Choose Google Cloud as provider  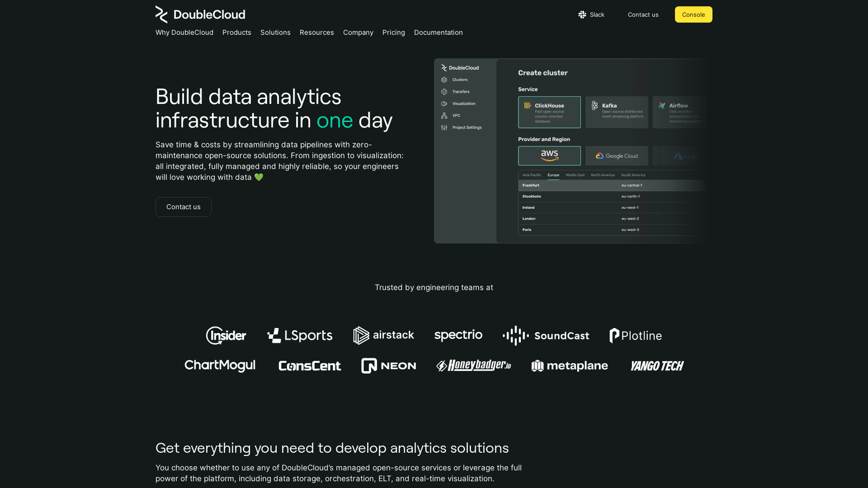coord(617,156)
